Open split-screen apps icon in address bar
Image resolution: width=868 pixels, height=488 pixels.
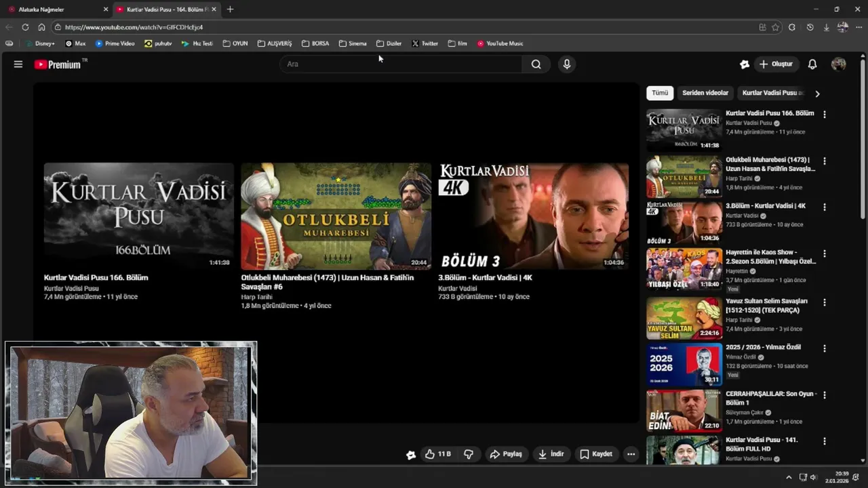(x=762, y=27)
